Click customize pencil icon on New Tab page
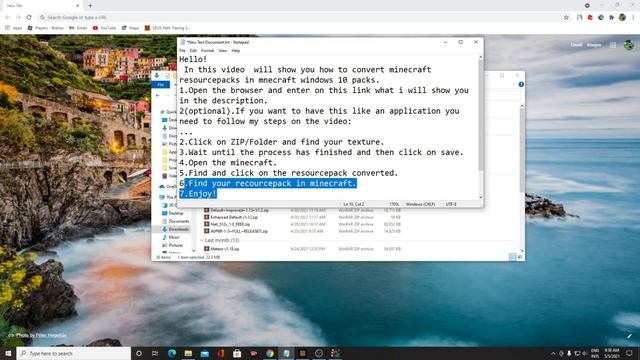The image size is (640, 360). [x=629, y=336]
